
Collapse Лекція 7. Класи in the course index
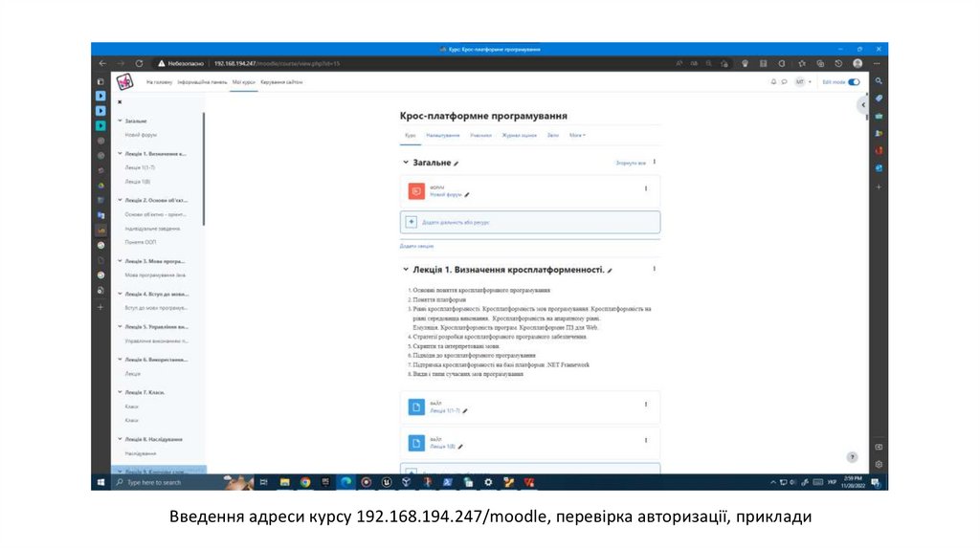[x=120, y=392]
